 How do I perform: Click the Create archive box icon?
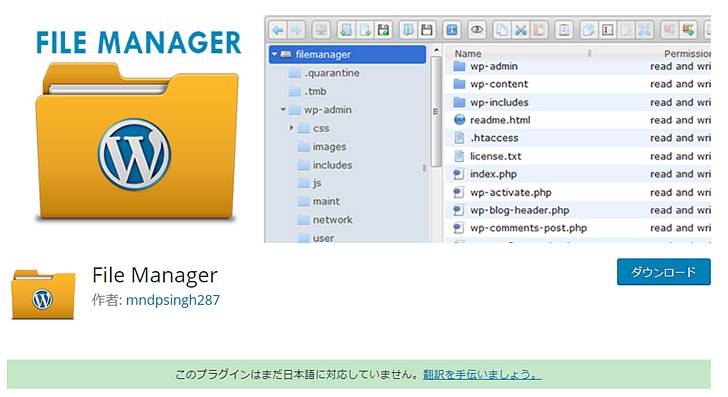(688, 31)
